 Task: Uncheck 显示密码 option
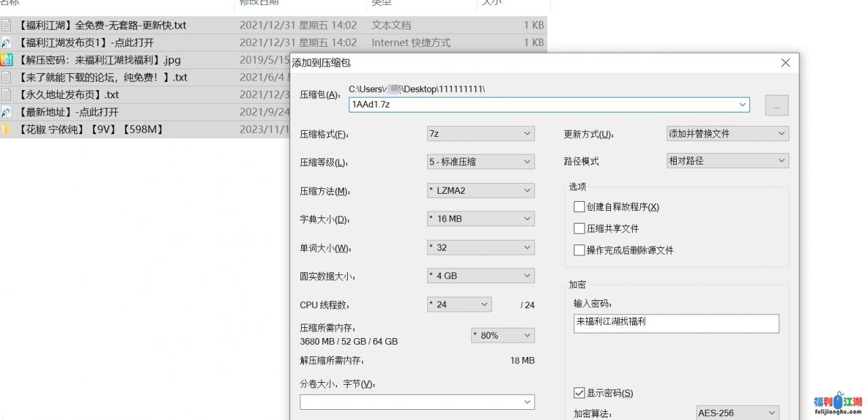pos(578,393)
